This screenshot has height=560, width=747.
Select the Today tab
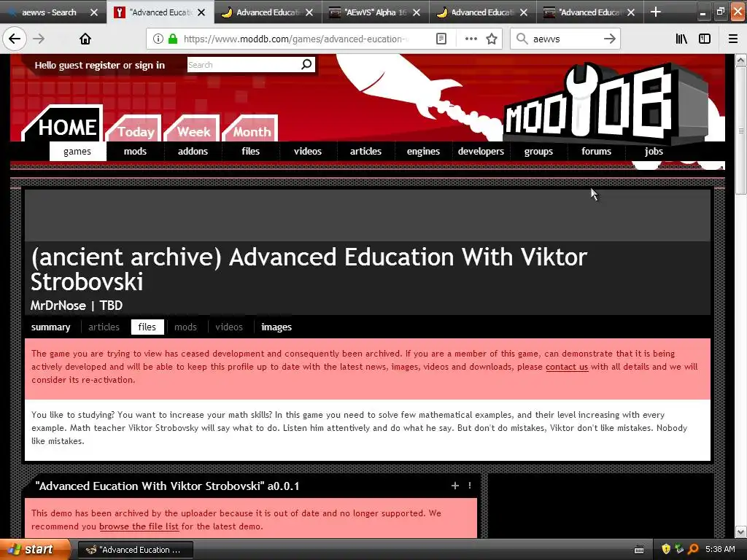tap(136, 131)
